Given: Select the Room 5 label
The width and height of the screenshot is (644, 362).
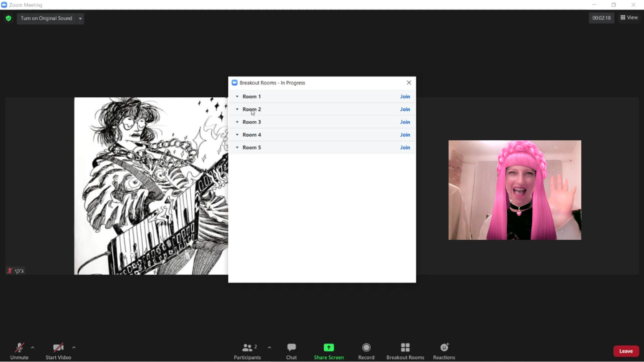Looking at the screenshot, I should (x=252, y=147).
